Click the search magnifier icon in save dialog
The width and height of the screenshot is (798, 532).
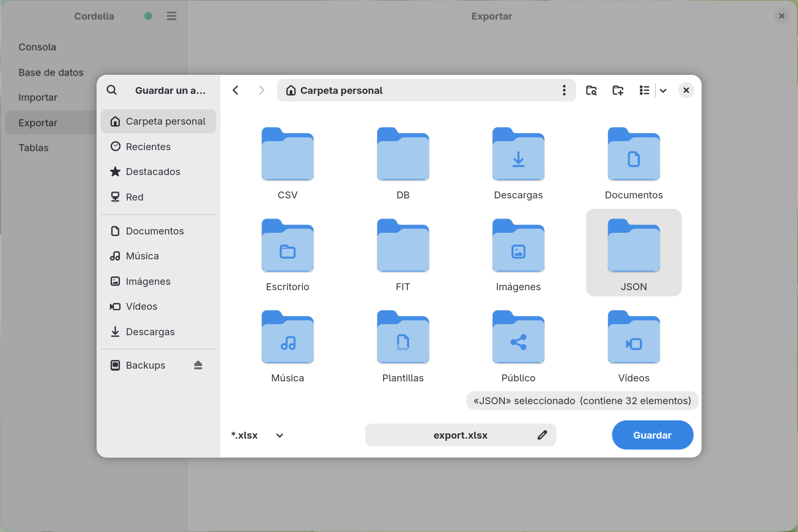point(111,90)
